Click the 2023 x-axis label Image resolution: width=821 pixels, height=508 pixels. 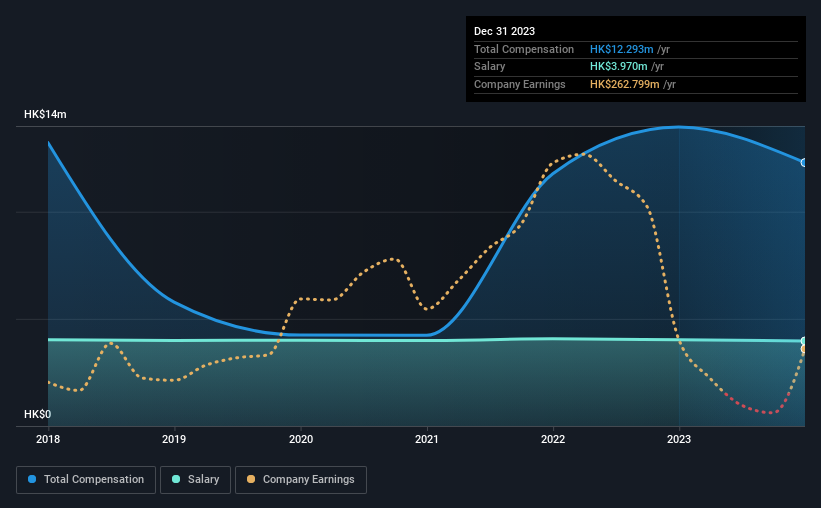tap(679, 439)
